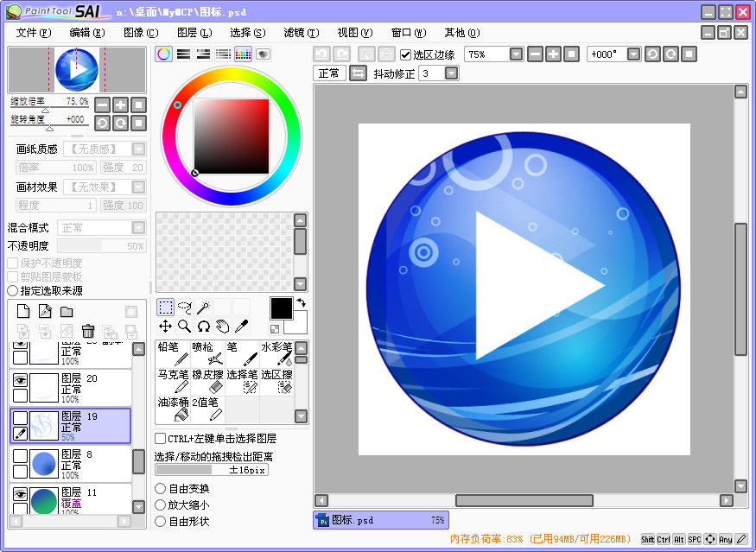Open the 图层 menu in menu bar

194,33
